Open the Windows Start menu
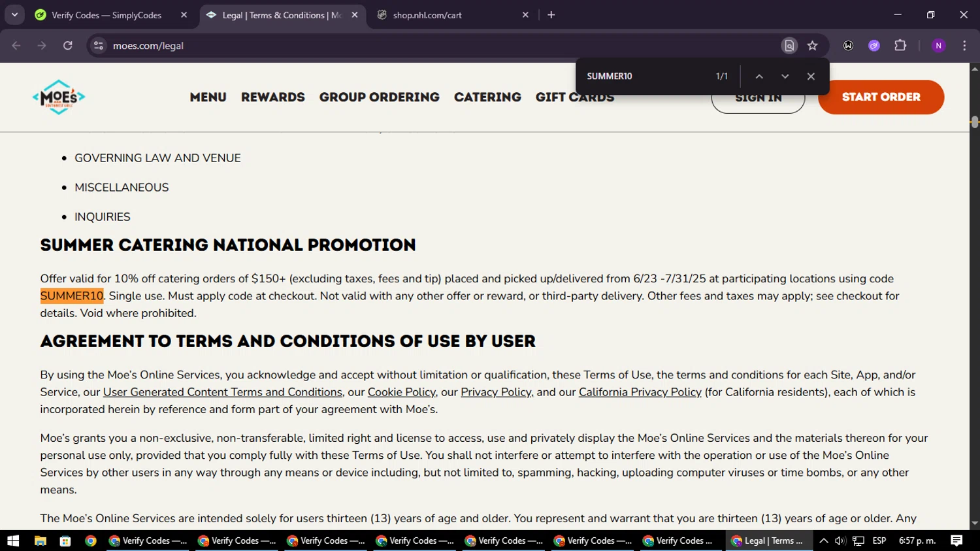 click(13, 541)
